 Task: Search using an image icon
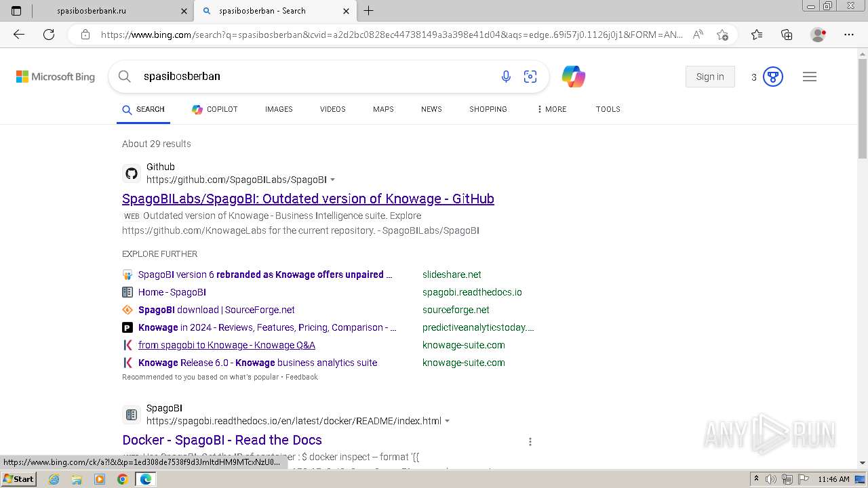click(530, 77)
